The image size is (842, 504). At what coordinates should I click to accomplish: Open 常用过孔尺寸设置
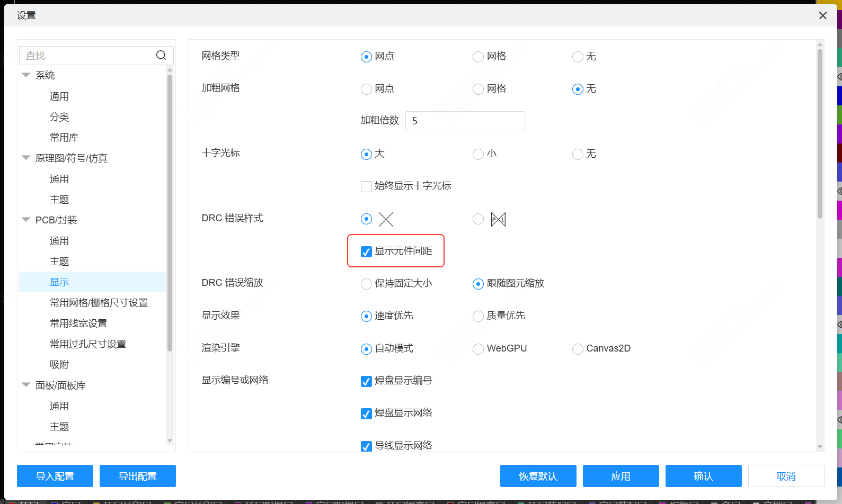[88, 344]
